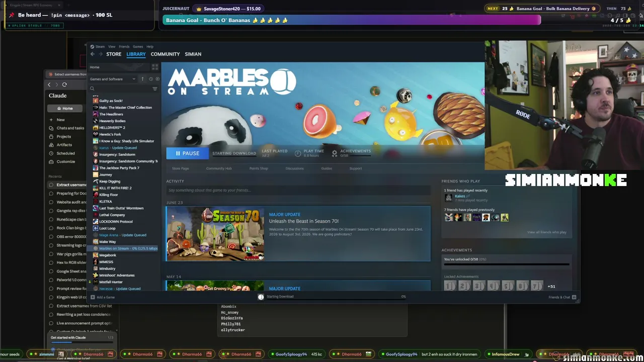Switch library to grid collections view
Image resolution: width=644 pixels, height=362 pixels.
pyautogui.click(x=155, y=67)
